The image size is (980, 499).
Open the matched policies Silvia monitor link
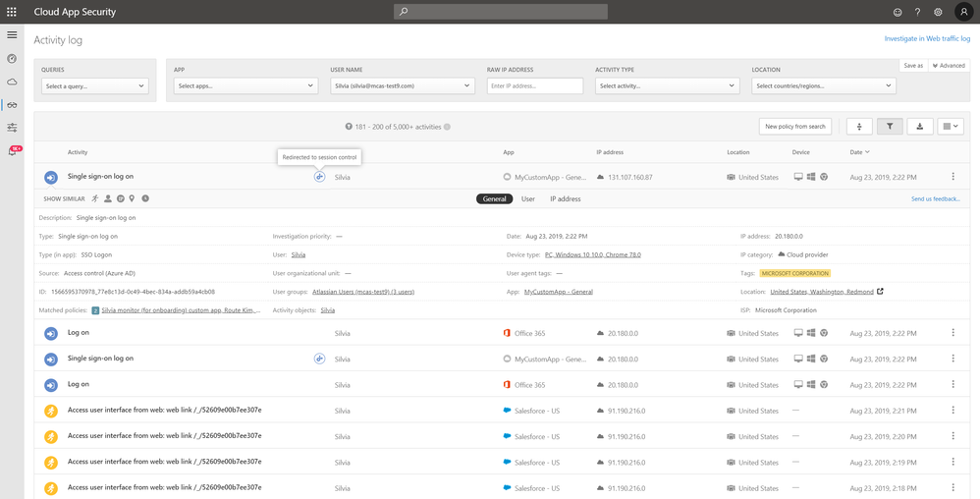click(182, 310)
